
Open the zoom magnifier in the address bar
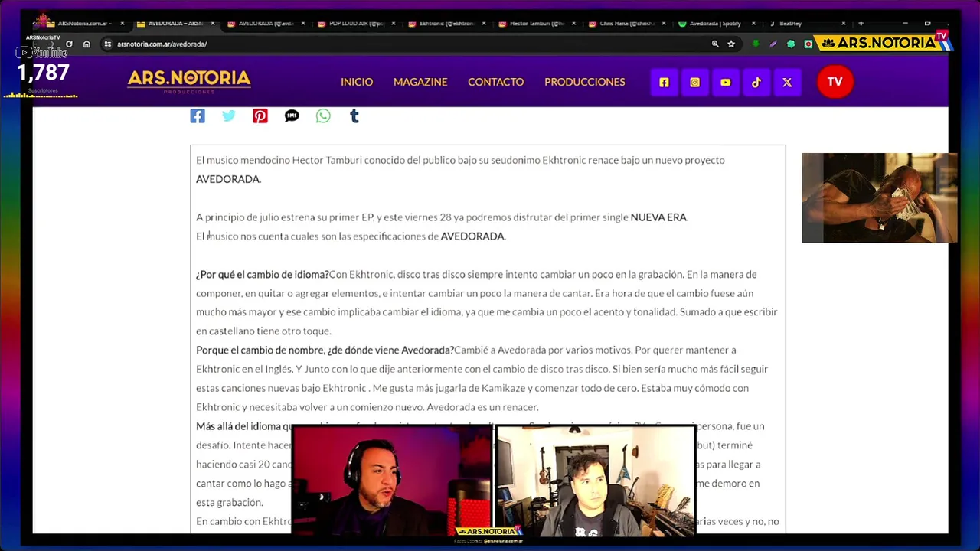click(x=715, y=44)
